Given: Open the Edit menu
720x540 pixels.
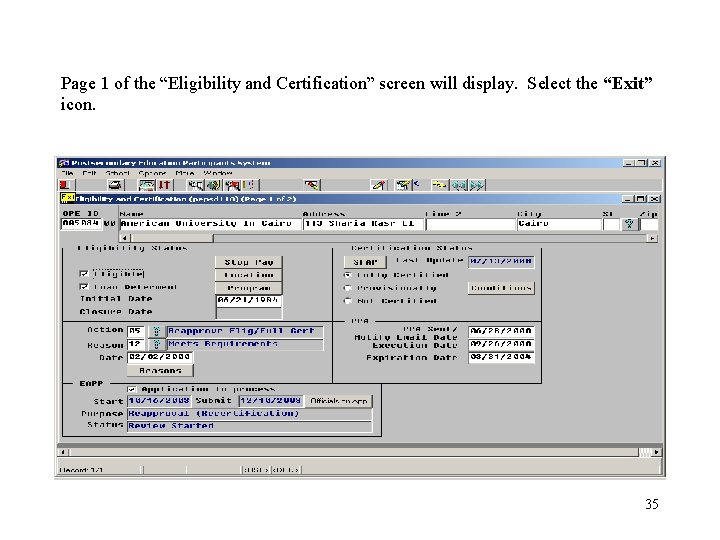Looking at the screenshot, I should point(89,173).
